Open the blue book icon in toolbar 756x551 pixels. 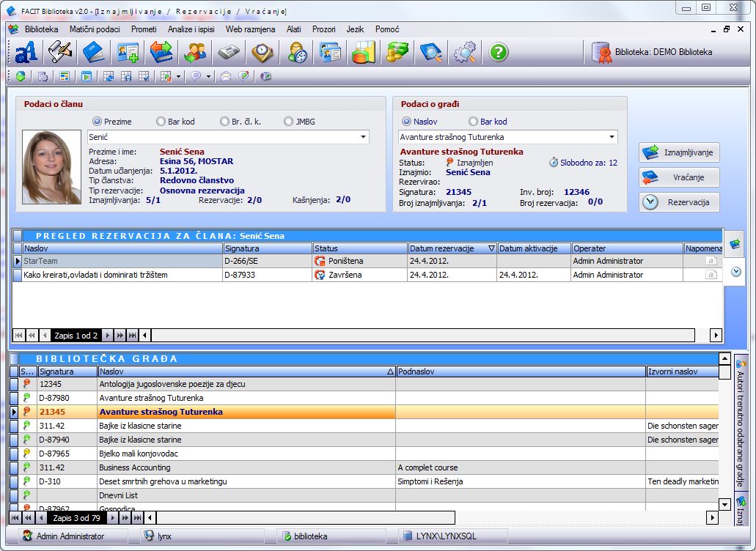click(94, 53)
